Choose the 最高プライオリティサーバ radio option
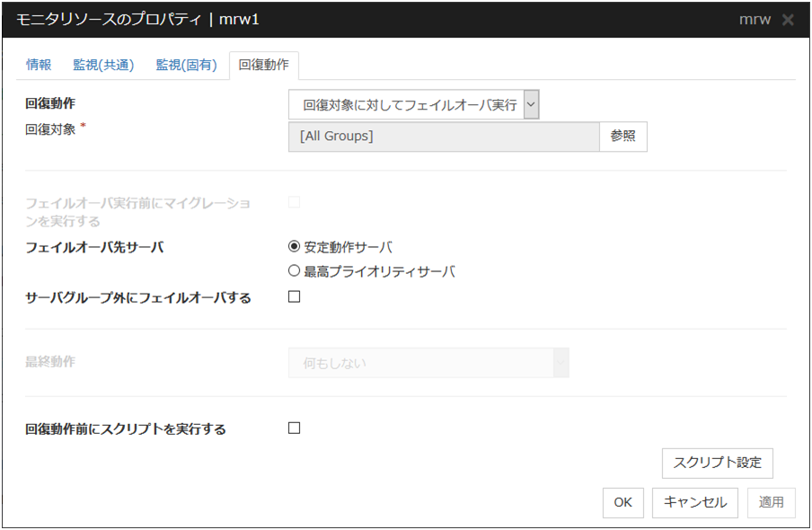This screenshot has height=530, width=812. pos(294,271)
